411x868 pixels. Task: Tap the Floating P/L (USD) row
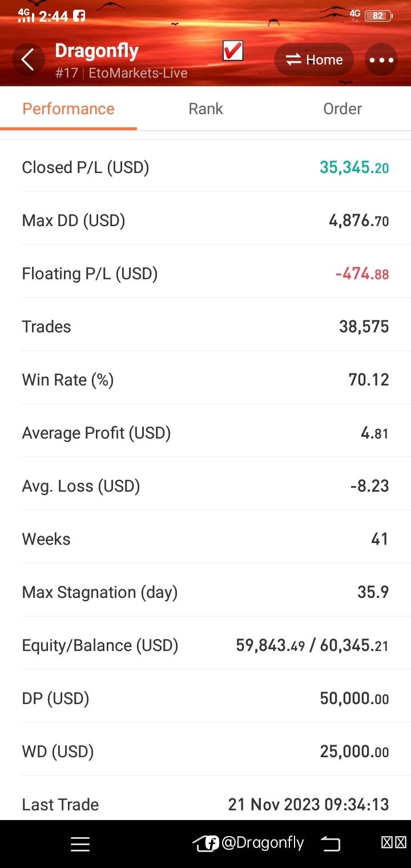point(205,274)
